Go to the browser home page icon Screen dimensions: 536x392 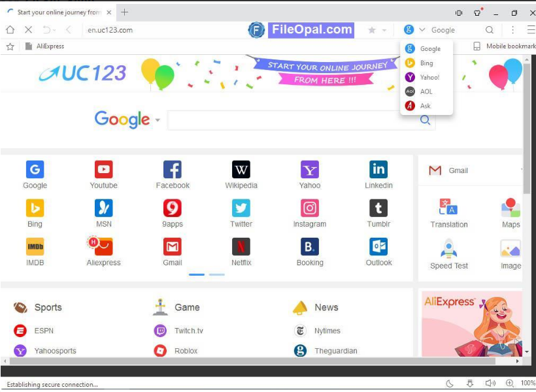pos(10,30)
